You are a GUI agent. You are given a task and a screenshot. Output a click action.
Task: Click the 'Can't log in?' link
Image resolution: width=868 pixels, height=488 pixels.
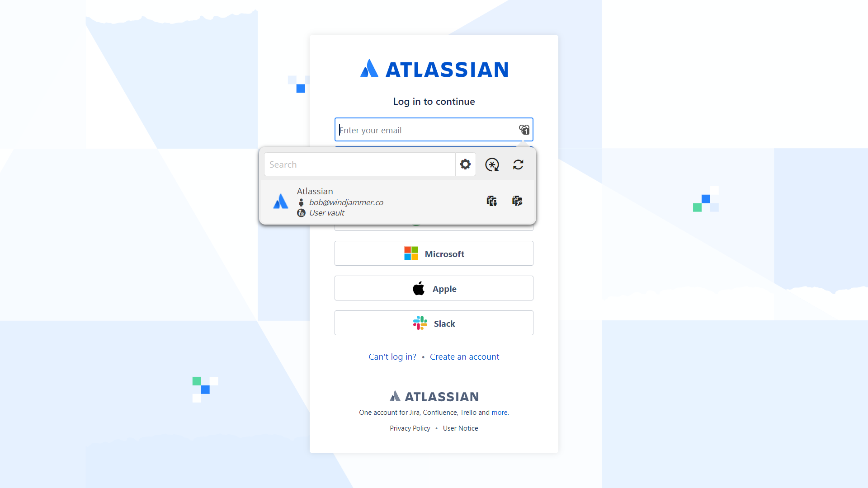[x=392, y=357]
